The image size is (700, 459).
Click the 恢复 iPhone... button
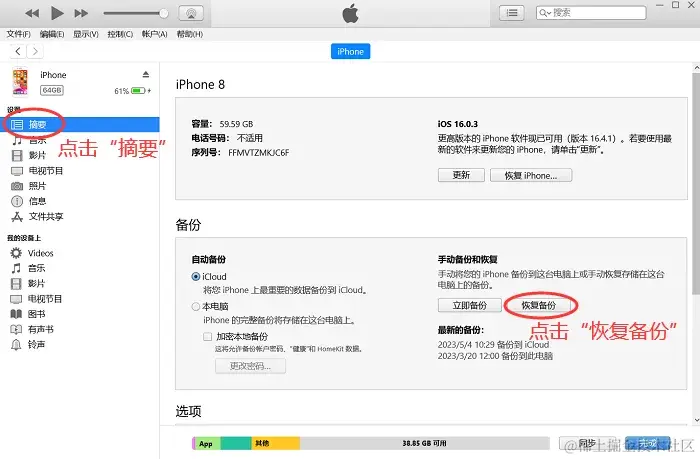(531, 175)
